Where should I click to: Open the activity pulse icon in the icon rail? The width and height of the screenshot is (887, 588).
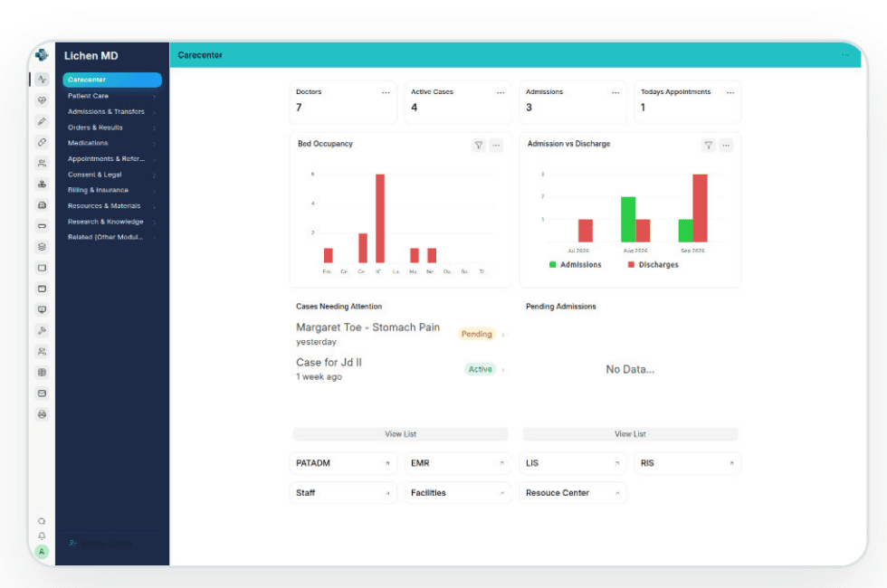(x=42, y=80)
